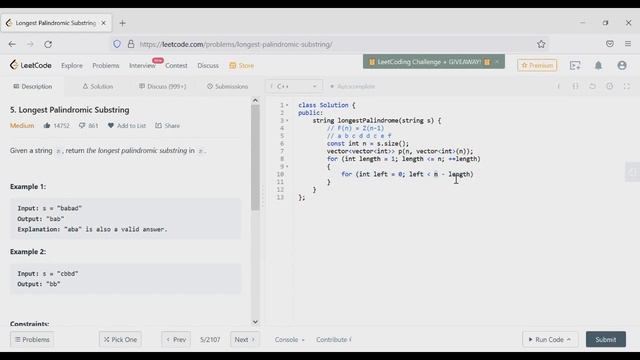Click the Share icon

[x=158, y=126]
